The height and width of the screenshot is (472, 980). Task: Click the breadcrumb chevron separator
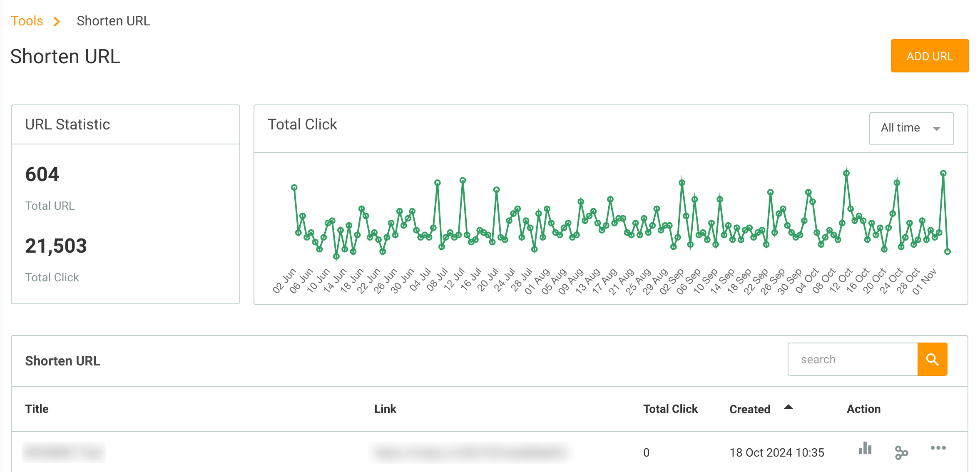(57, 21)
